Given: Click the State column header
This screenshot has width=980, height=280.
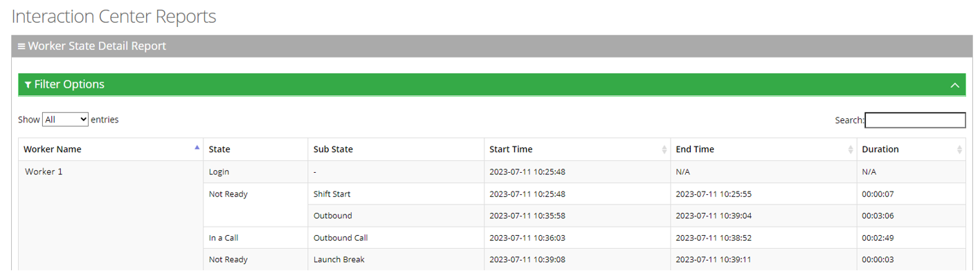Looking at the screenshot, I should 219,149.
